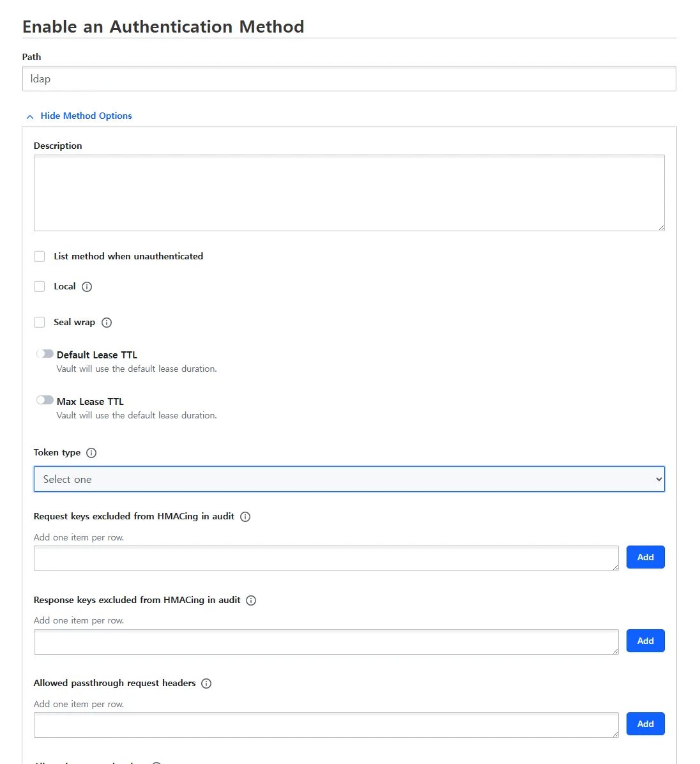
Task: Turn on the Max Lease TTL switch
Action: [x=45, y=401]
